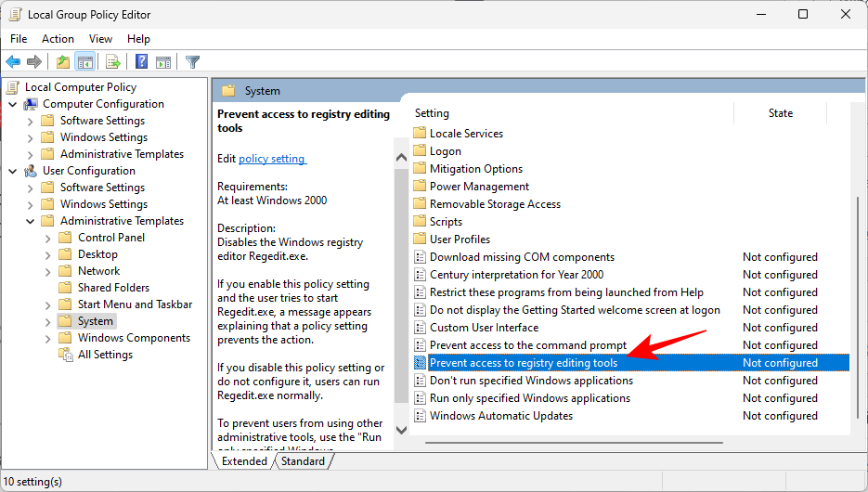Switch to the Extended tab
The image size is (868, 492).
[x=244, y=461]
